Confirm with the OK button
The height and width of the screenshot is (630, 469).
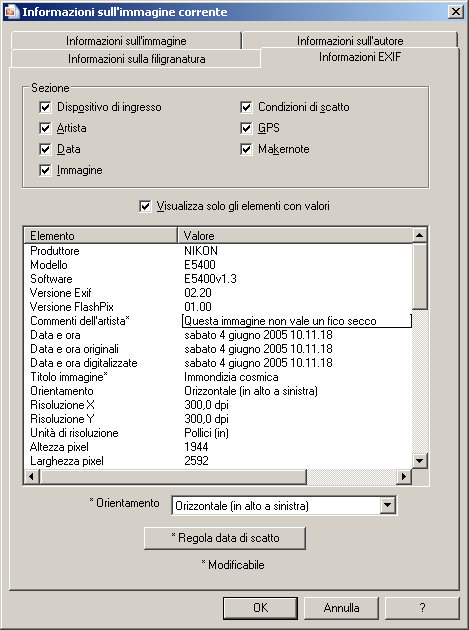[260, 608]
